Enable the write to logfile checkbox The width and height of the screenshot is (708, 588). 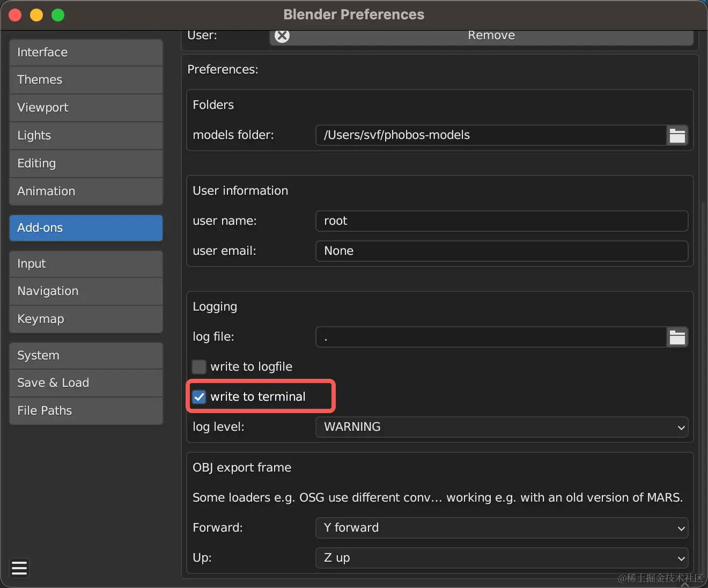[x=199, y=367]
